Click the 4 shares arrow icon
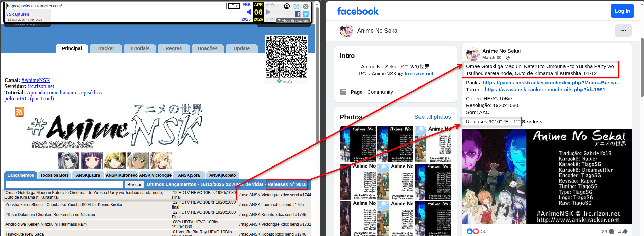The width and height of the screenshot is (644, 236). [625, 232]
